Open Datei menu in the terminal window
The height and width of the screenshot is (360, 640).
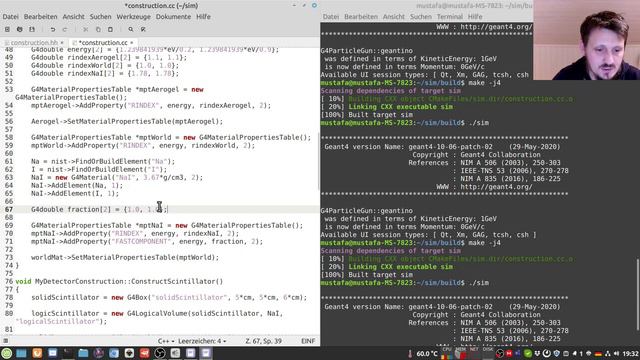click(x=331, y=17)
